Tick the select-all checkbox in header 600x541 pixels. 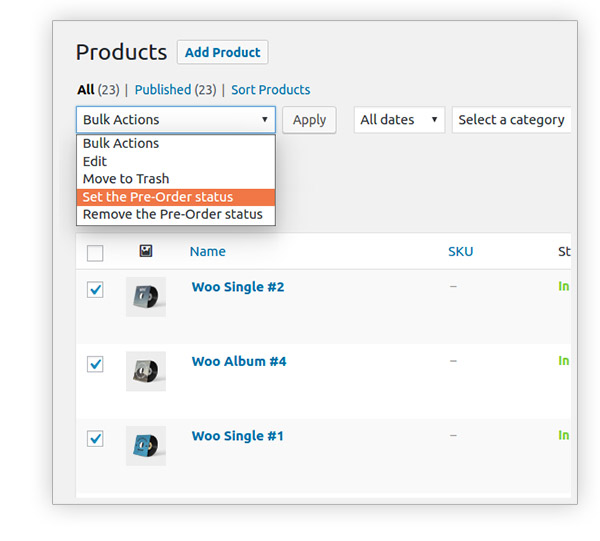[x=95, y=253]
